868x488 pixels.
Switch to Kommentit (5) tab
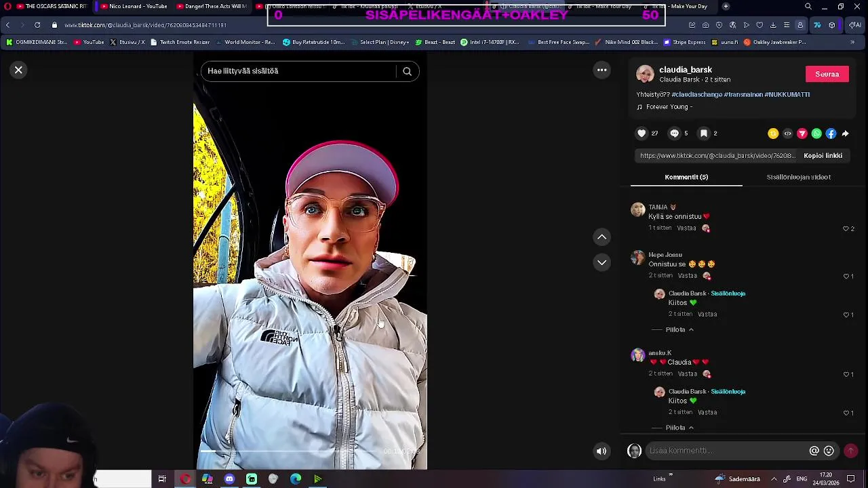click(x=686, y=177)
